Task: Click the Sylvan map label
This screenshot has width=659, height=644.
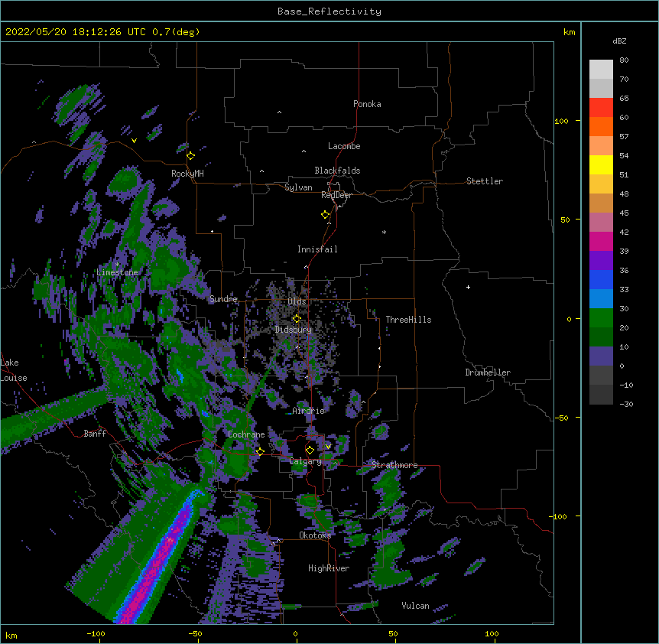Action: (x=298, y=187)
